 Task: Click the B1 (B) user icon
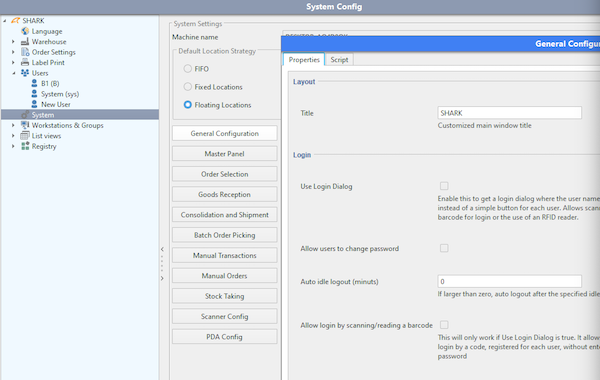(34, 83)
